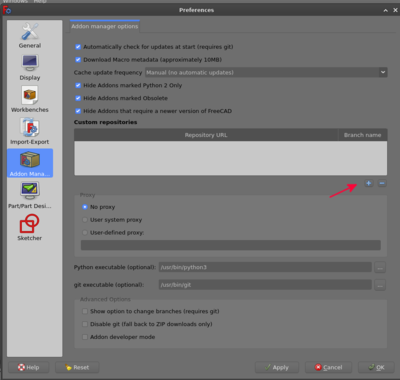Click inside the custom repositories list area
Image resolution: width=400 pixels, height=380 pixels.
point(231,158)
